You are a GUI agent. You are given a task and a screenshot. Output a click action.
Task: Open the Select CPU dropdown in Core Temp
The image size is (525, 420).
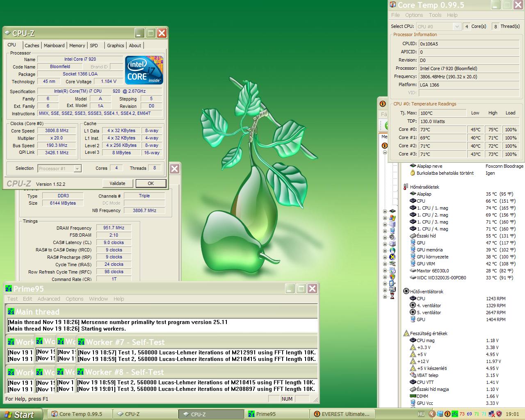(457, 26)
